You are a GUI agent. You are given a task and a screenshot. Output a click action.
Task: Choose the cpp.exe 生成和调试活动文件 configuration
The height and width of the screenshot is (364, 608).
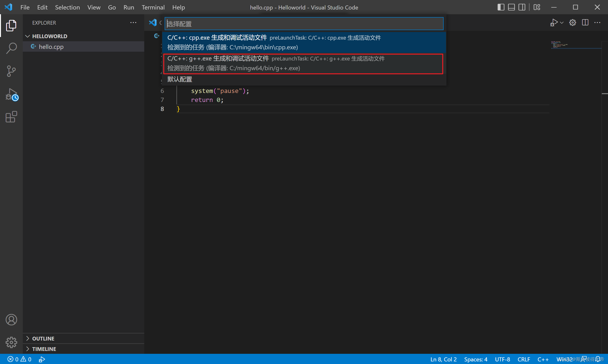pos(304,42)
